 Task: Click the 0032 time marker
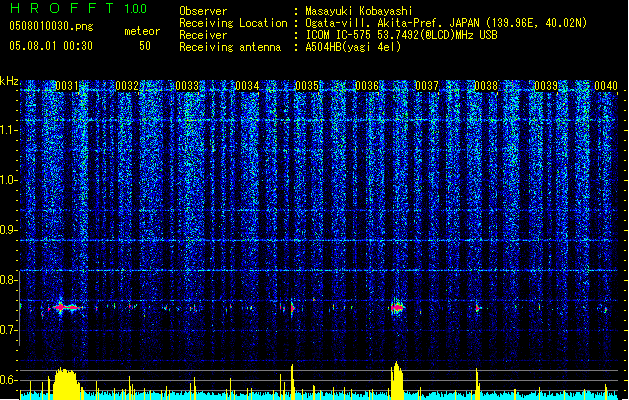(127, 86)
